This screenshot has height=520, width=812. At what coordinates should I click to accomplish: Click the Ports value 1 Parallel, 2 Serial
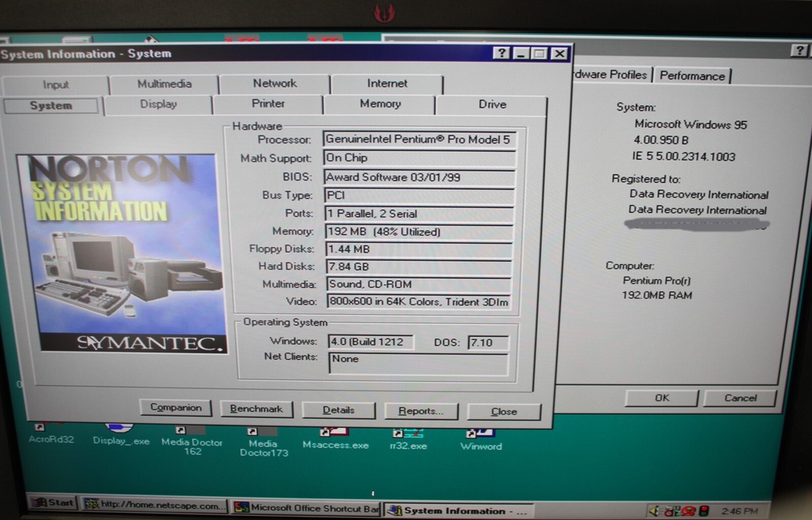click(419, 213)
